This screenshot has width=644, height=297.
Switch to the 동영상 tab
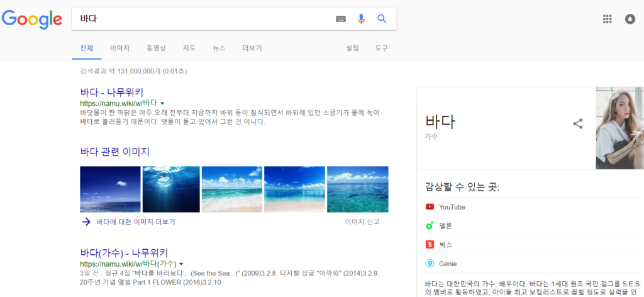tap(156, 48)
